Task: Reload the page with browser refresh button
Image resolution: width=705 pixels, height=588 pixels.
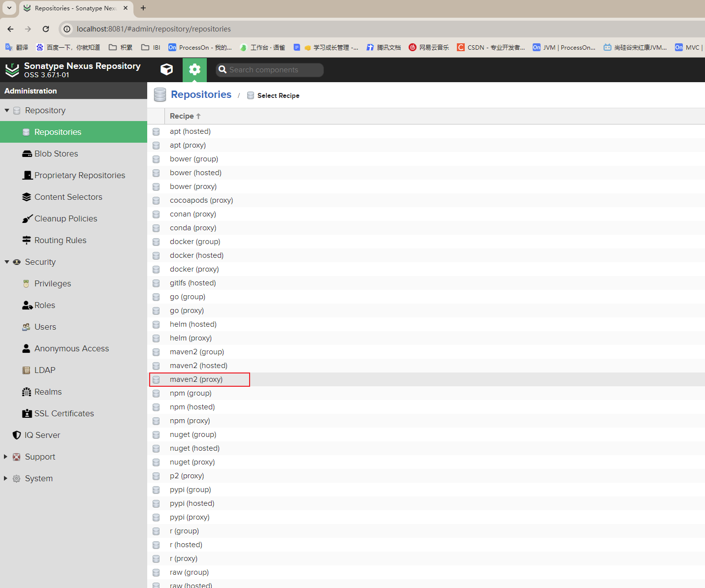Action: [46, 29]
